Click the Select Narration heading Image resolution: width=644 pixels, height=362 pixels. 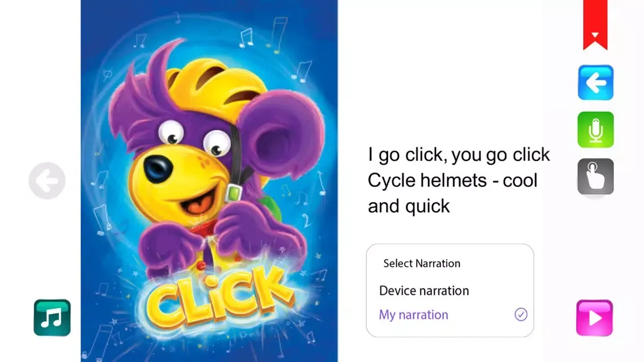click(x=422, y=263)
